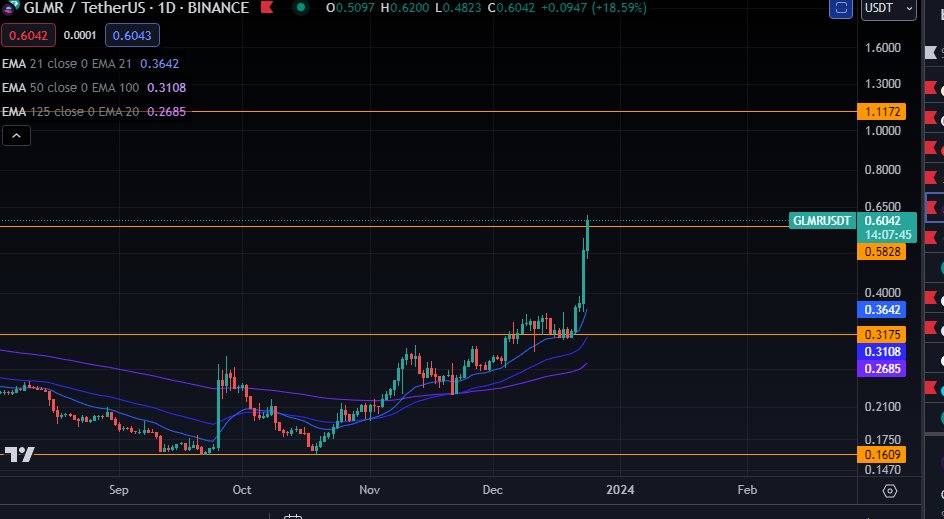Viewport: 944px width, 519px height.
Task: Select the EMA 21 close legend row
Action: point(90,63)
